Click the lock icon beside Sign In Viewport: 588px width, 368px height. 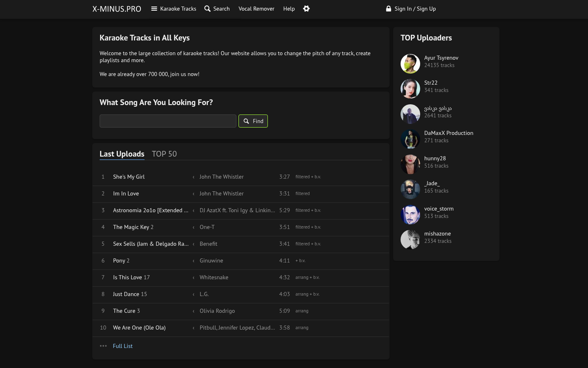[389, 9]
